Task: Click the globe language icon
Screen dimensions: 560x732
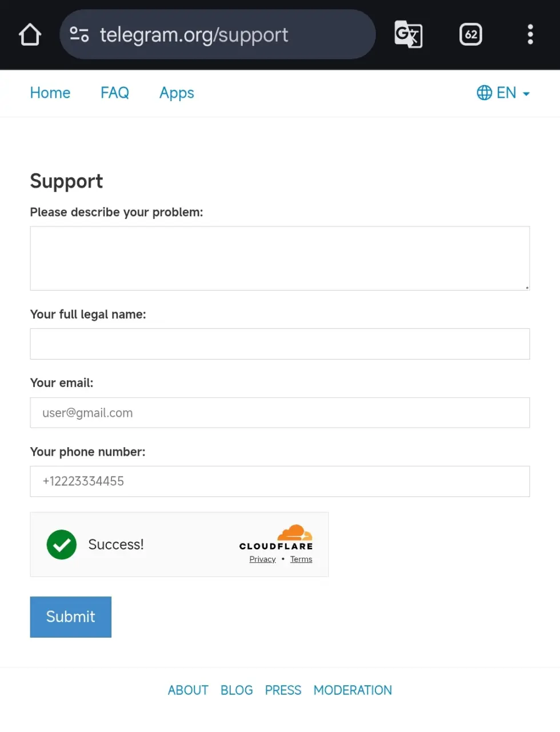Action: 484,93
